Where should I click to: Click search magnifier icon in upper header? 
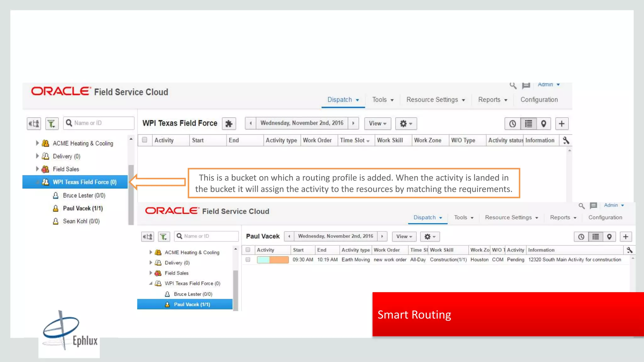tap(513, 85)
